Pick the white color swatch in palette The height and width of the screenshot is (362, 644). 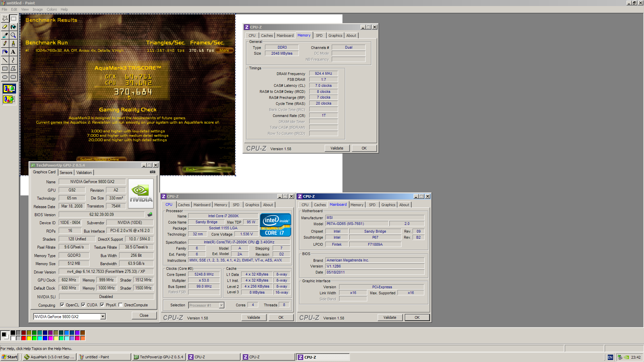tap(13, 338)
